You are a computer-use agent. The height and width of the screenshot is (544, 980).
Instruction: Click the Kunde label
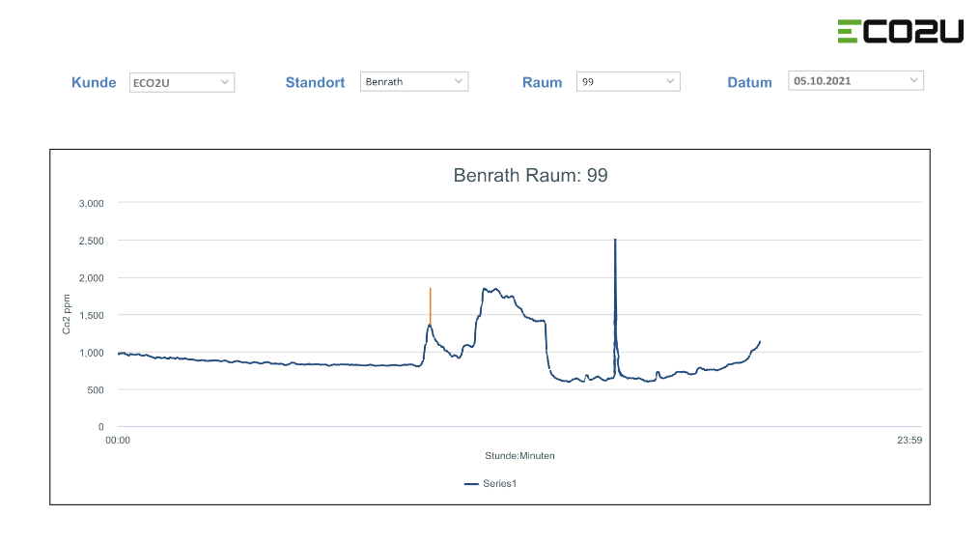pos(94,83)
